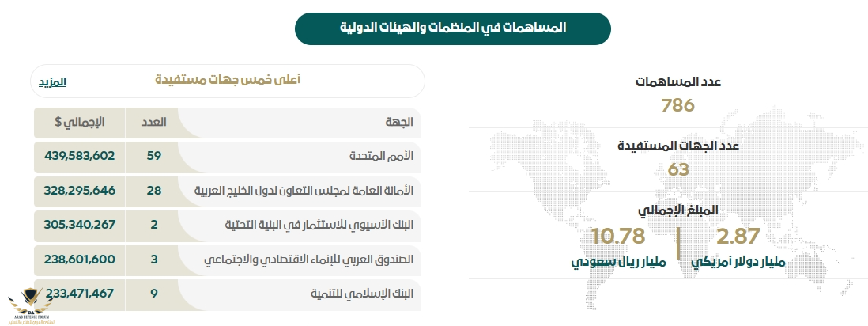
Task: Select the label عدد الجهات المستفيدة
Action: [x=678, y=146]
